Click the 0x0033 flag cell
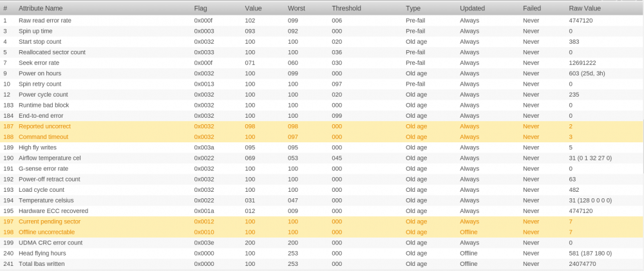 pos(204,53)
